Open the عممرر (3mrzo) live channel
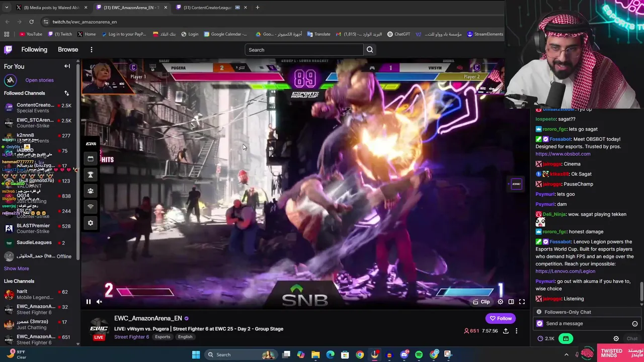Screen dimensions: 644x362 39,324
